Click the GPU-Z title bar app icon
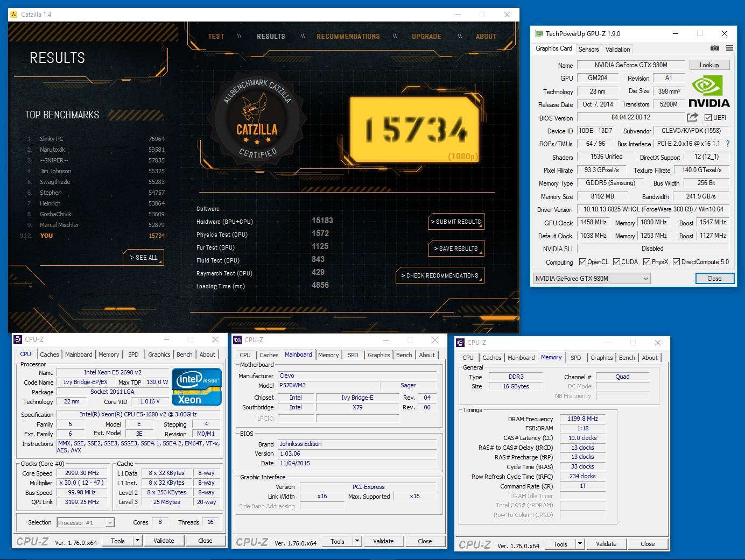 tap(539, 33)
